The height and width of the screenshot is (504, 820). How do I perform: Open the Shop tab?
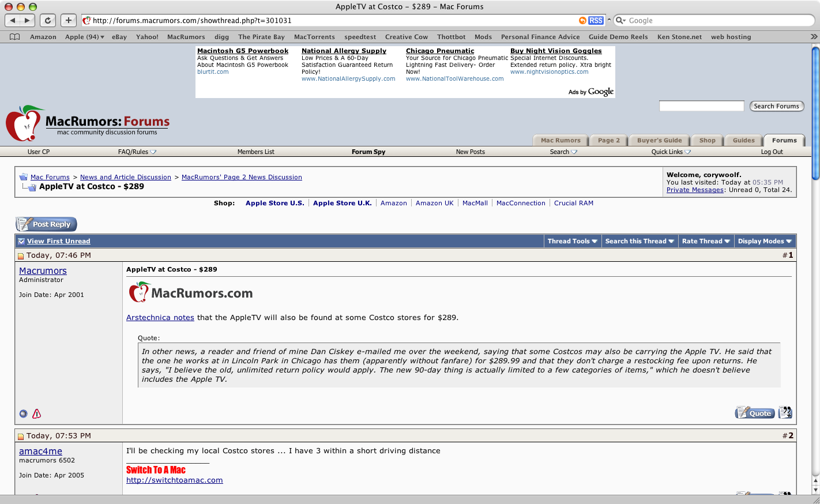pyautogui.click(x=707, y=140)
